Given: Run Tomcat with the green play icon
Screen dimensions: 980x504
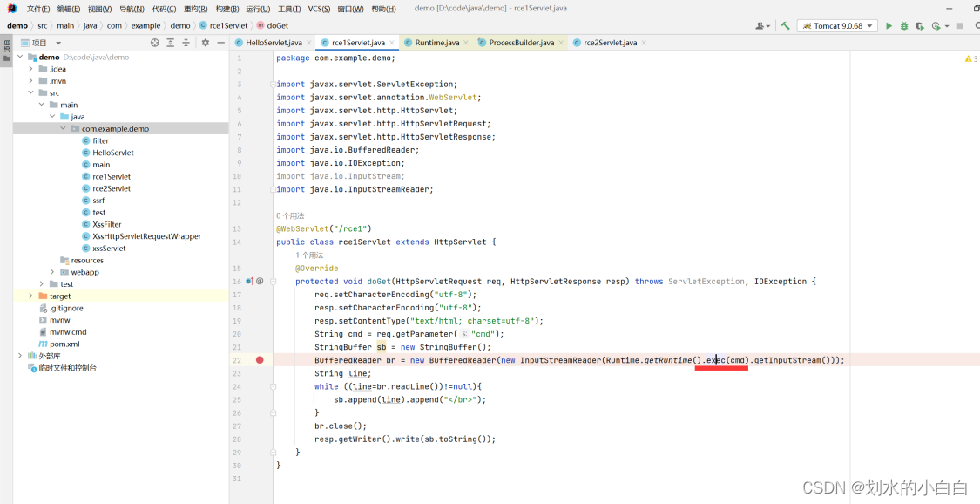Looking at the screenshot, I should tap(889, 25).
